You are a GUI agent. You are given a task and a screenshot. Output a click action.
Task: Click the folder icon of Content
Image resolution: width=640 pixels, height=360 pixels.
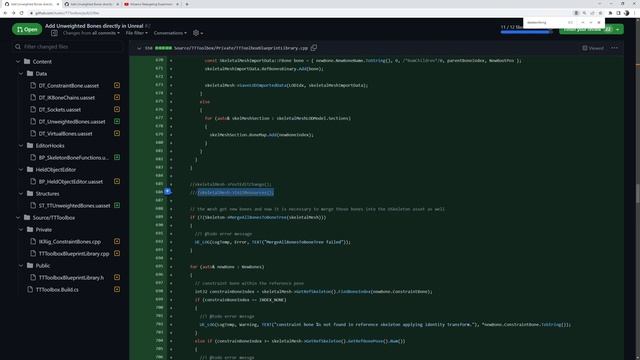27,62
